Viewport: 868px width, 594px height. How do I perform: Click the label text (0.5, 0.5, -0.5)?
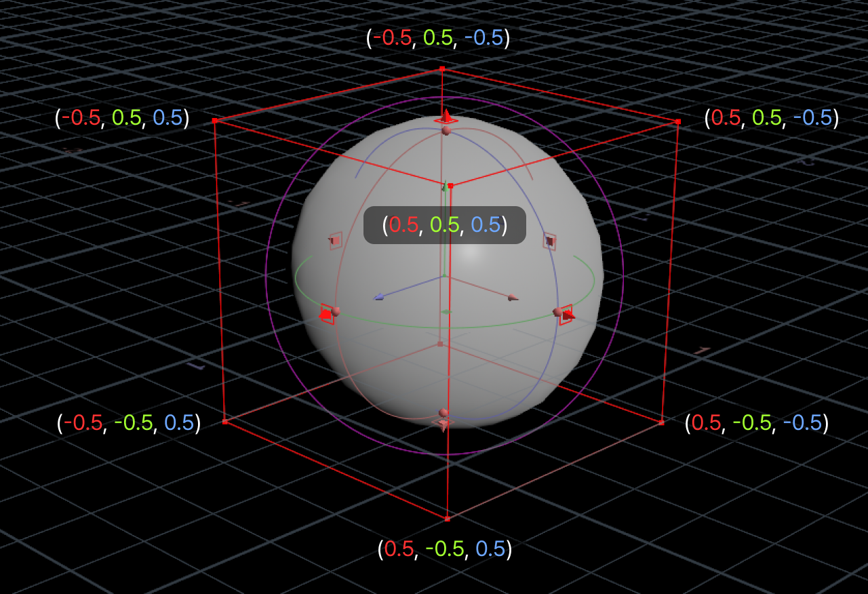coord(772,118)
